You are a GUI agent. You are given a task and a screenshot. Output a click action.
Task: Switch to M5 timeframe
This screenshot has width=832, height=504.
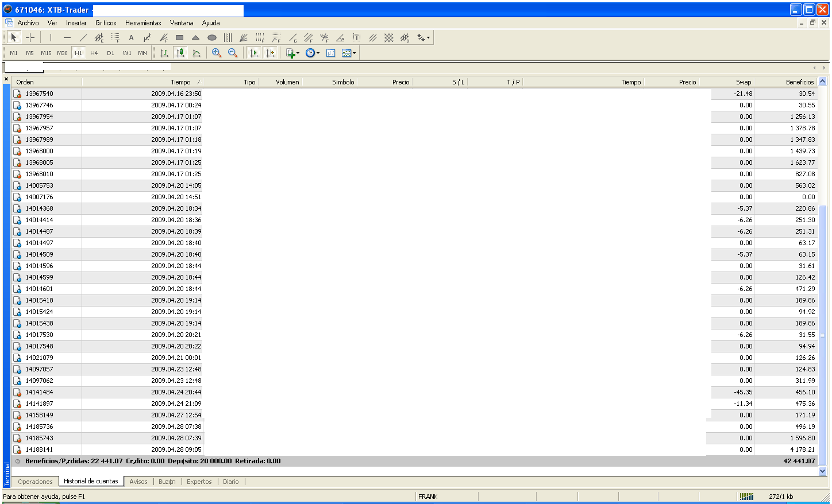pyautogui.click(x=30, y=53)
